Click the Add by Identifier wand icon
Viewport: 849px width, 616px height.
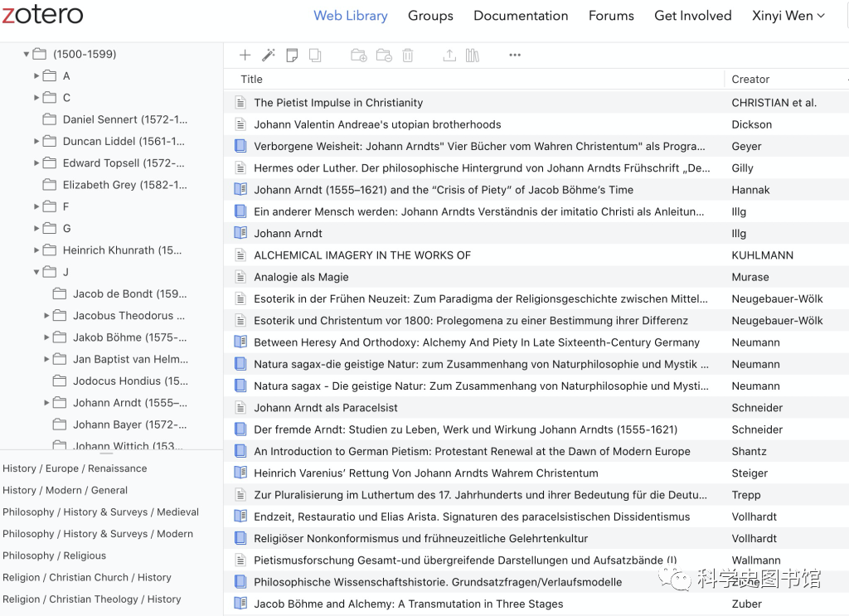point(269,56)
